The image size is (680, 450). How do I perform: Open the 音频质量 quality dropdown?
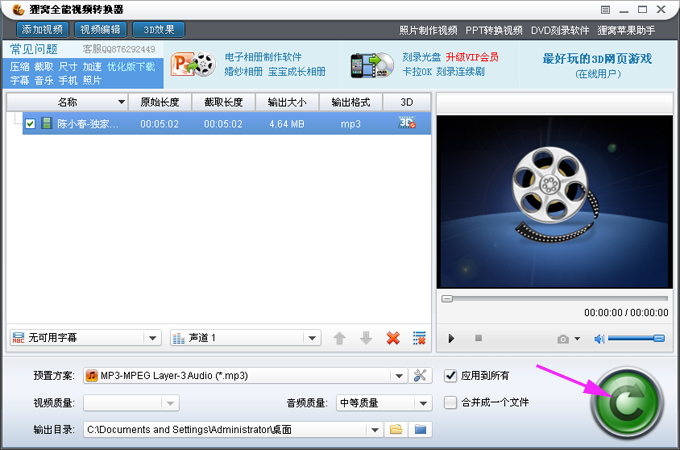[x=424, y=403]
